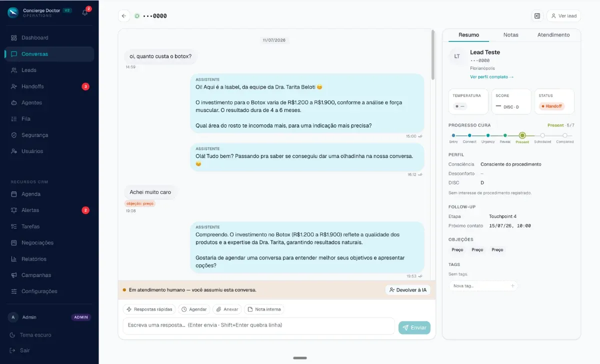
Task: Click the conversation scrollbar
Action: point(433,55)
